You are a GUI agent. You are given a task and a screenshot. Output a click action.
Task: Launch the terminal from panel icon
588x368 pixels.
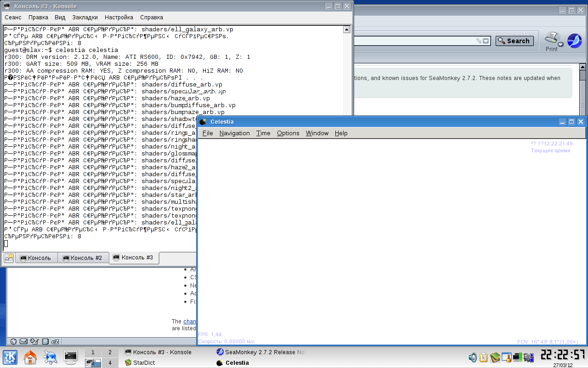pos(70,357)
